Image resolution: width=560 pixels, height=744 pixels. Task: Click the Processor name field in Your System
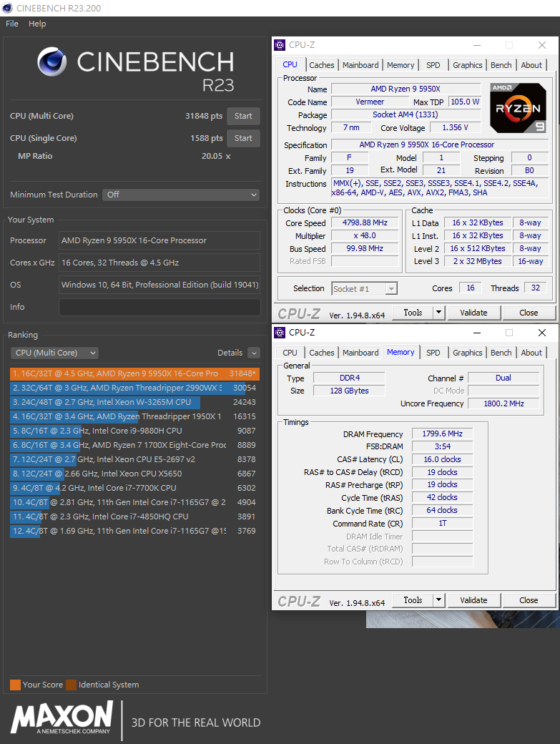coord(159,240)
